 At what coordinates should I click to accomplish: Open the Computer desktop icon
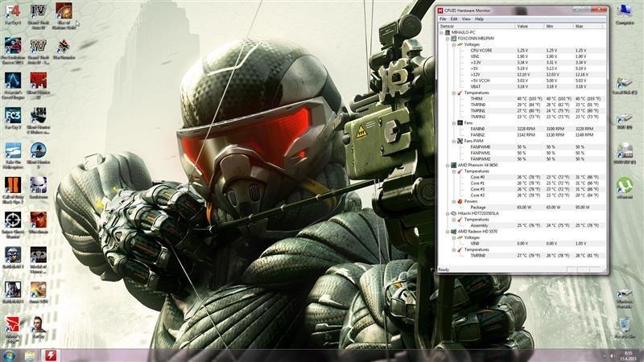tap(625, 11)
